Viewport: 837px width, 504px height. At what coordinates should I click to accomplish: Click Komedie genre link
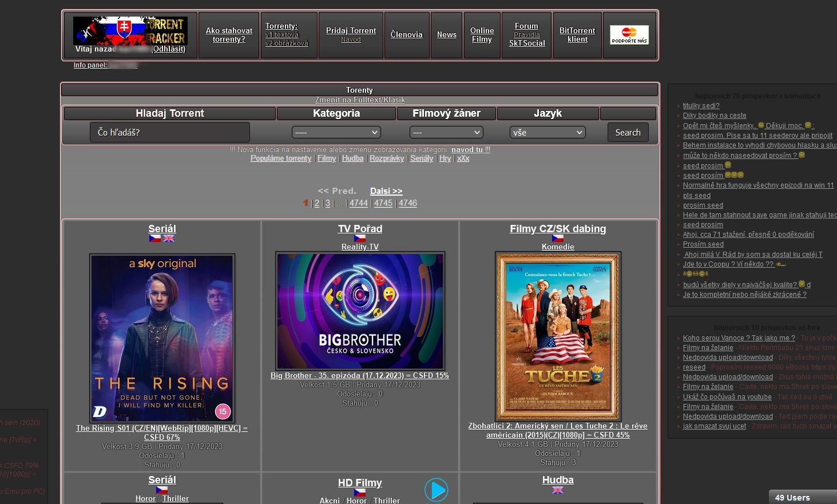(558, 247)
